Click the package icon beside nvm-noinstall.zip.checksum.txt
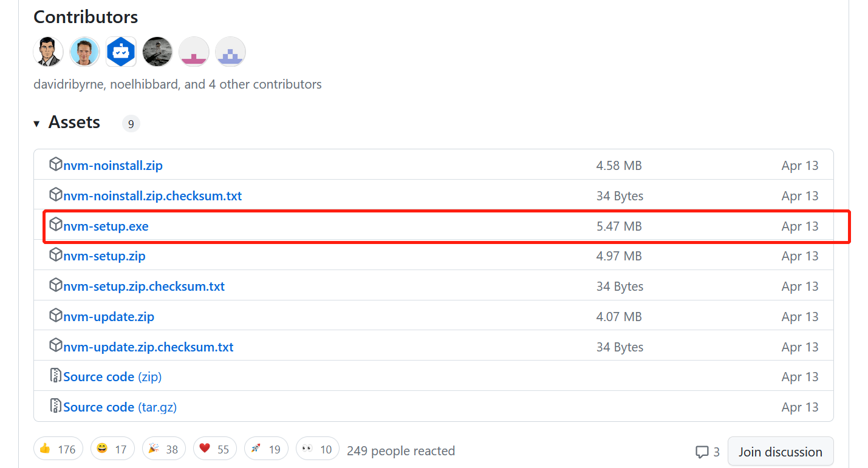 (55, 195)
